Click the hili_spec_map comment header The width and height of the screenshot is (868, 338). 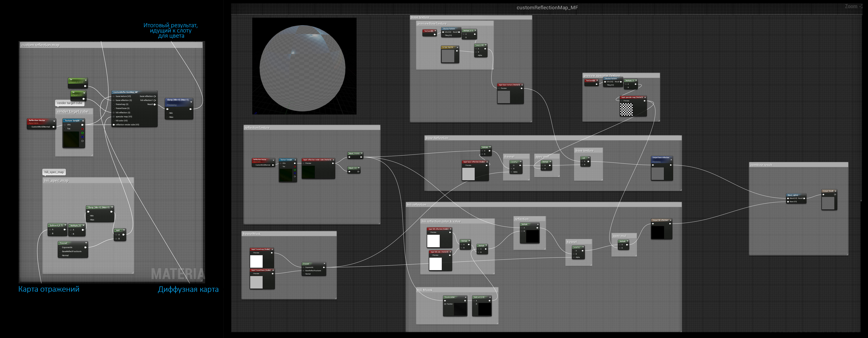[x=88, y=180]
